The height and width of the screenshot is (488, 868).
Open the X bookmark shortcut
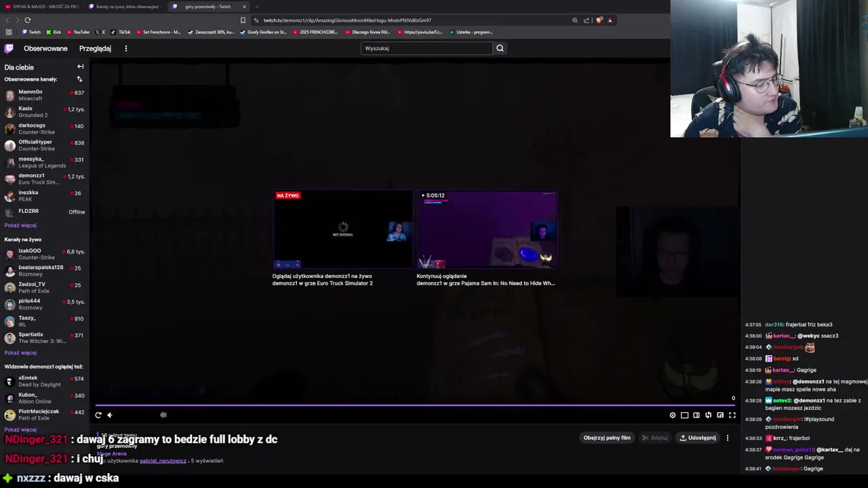[100, 32]
